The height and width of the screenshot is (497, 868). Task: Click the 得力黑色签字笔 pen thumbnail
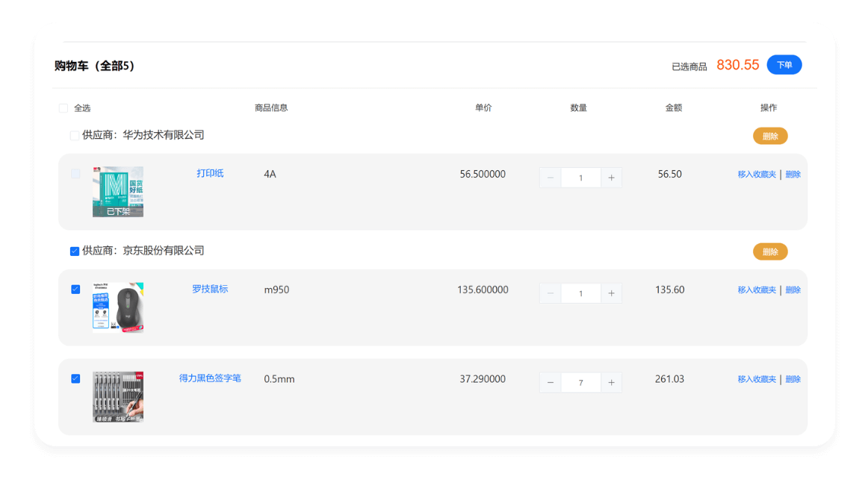pyautogui.click(x=117, y=397)
